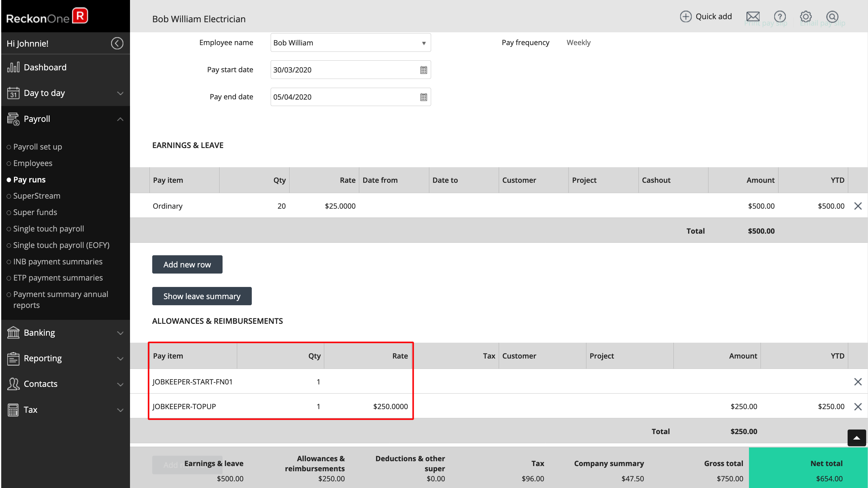Click the Dashboard menu label

pos(45,67)
